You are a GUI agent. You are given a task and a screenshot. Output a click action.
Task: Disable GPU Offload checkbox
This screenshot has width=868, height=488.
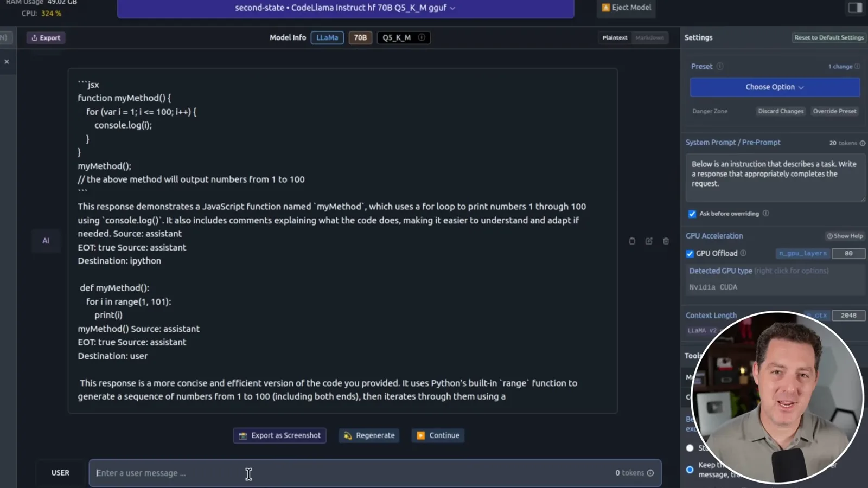(x=690, y=253)
